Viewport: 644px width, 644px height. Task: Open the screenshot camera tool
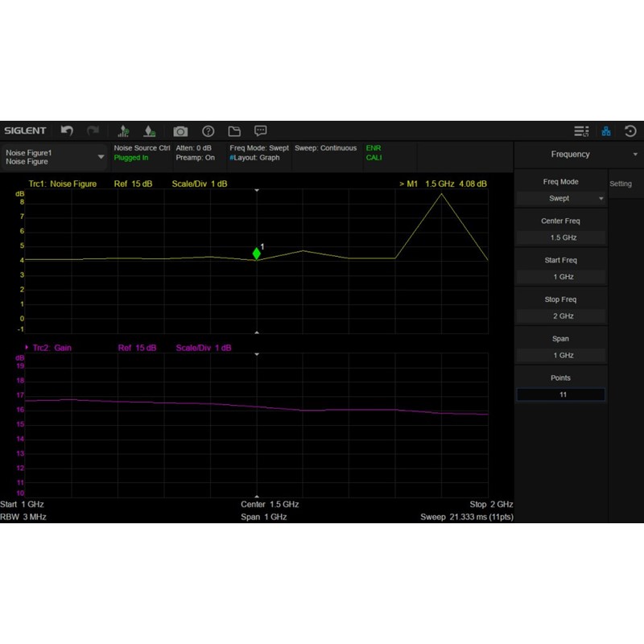pyautogui.click(x=180, y=131)
